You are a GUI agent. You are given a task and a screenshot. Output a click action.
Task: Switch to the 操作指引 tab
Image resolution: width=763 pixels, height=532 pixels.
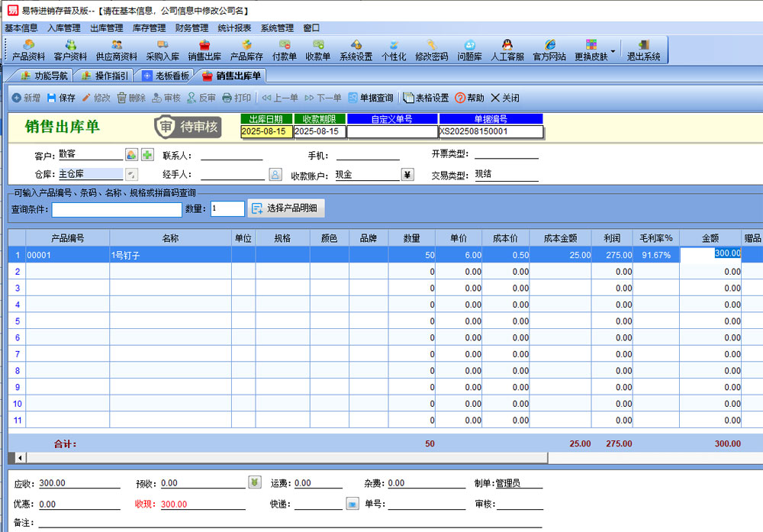click(104, 76)
